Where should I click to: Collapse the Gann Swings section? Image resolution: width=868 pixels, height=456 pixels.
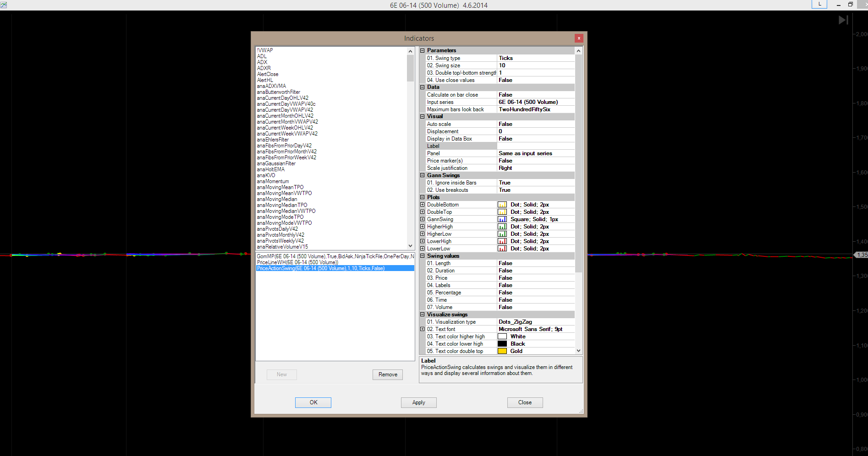[423, 175]
